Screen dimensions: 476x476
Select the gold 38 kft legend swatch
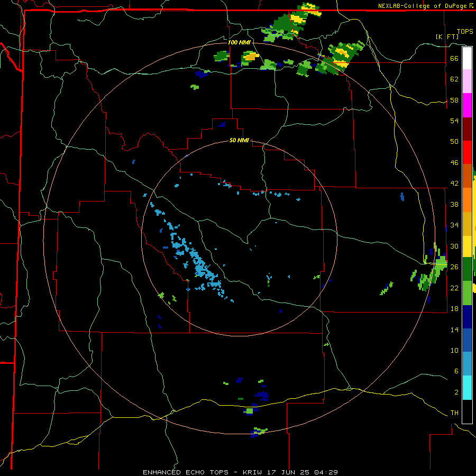coord(467,224)
